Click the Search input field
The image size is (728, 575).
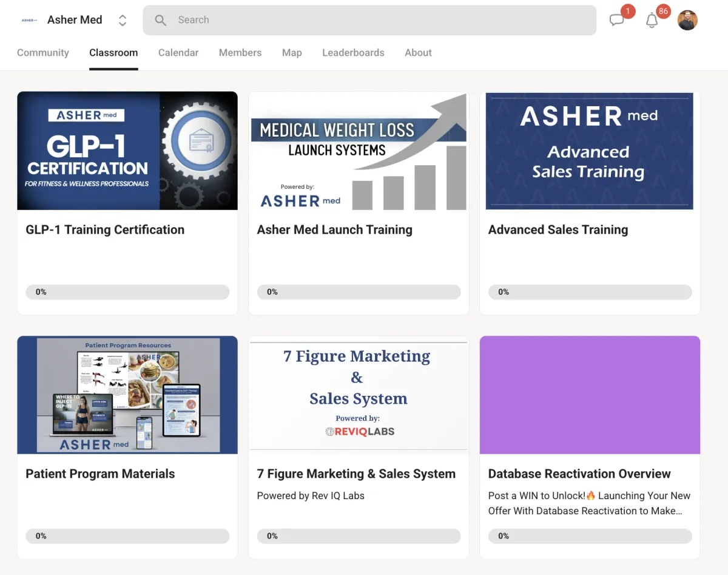pos(369,20)
